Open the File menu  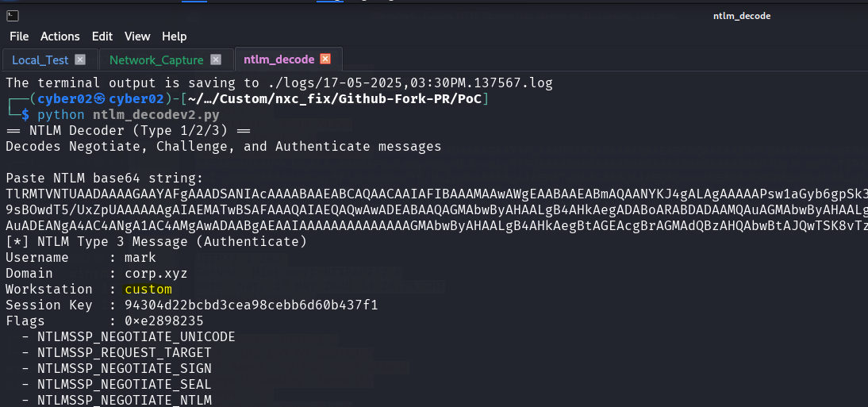click(x=19, y=36)
